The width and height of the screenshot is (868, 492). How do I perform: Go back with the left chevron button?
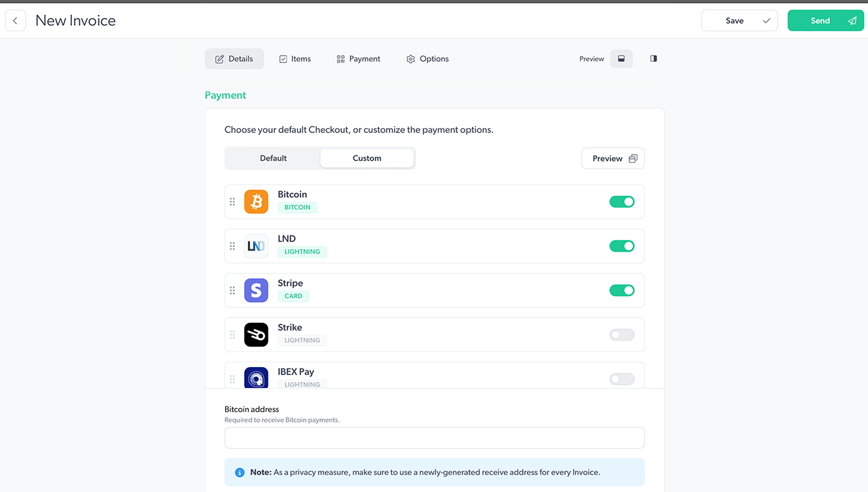pyautogui.click(x=16, y=21)
